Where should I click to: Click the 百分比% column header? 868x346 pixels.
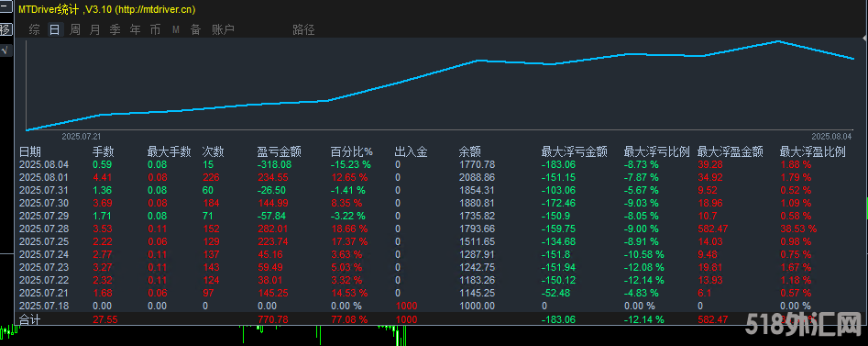tap(352, 151)
